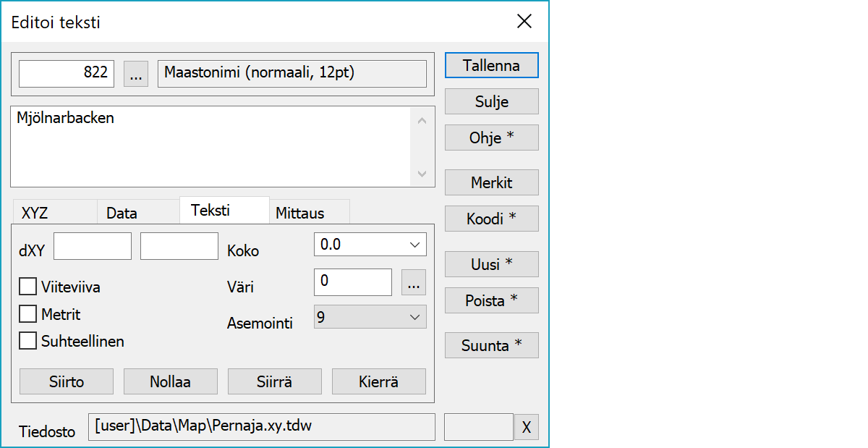Click the Sulje button
868x448 pixels.
tap(491, 101)
